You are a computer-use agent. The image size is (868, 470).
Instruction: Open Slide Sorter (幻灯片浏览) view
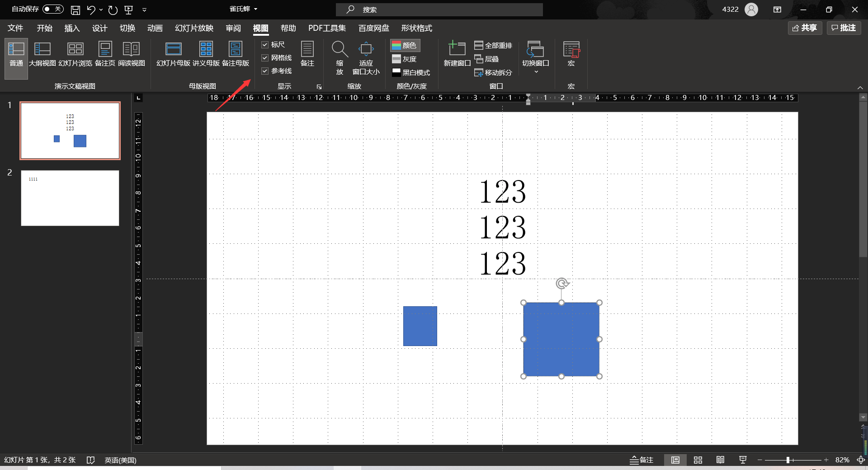click(75, 55)
